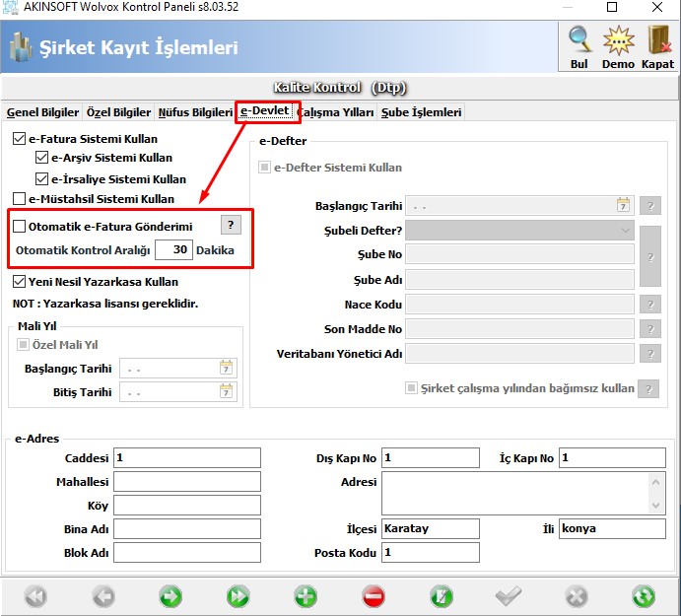Click the Bul magnifier search icon
Image resolution: width=681 pixels, height=616 pixels.
click(579, 40)
